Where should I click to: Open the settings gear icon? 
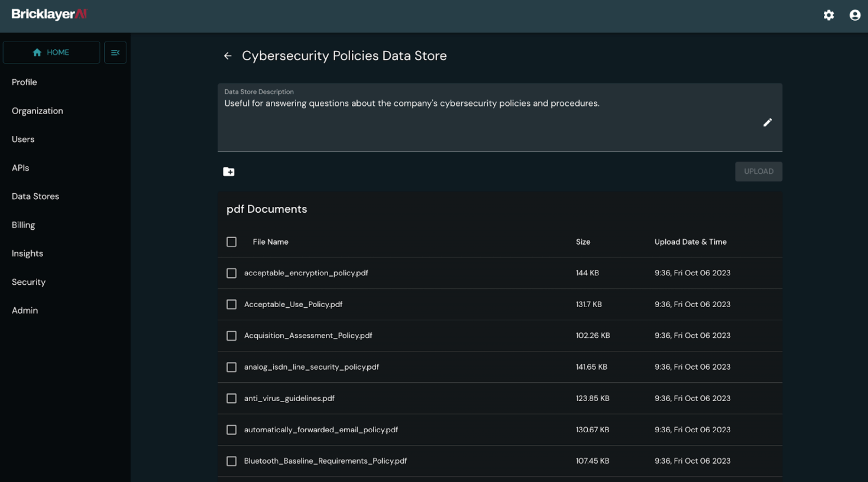829,15
